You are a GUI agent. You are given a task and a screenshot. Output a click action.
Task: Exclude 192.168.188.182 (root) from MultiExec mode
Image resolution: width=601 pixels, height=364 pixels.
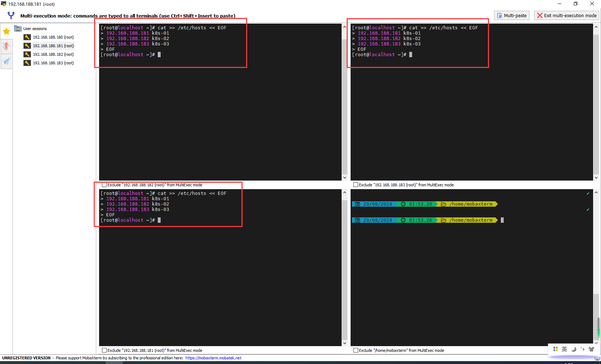point(104,185)
